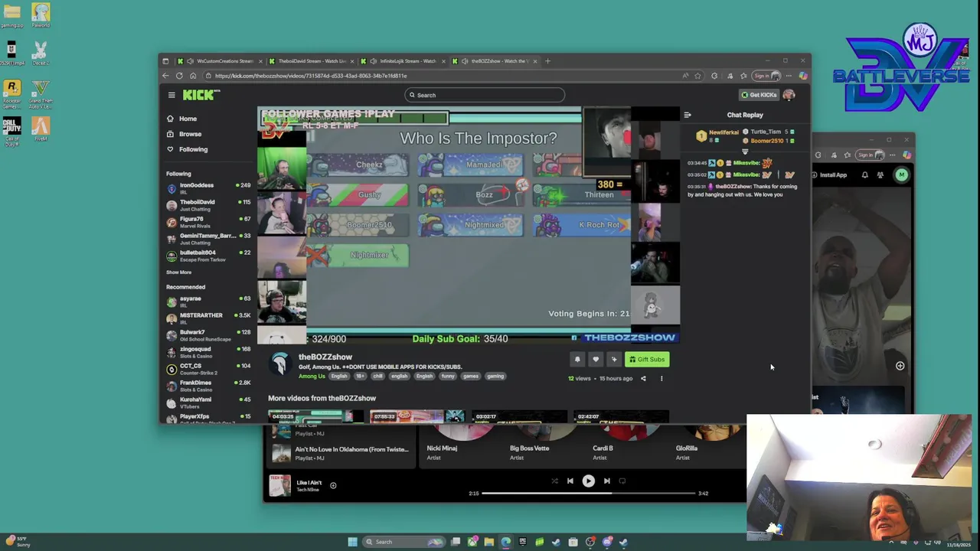Click the KICK logo
Image resolution: width=980 pixels, height=551 pixels.
coord(201,95)
